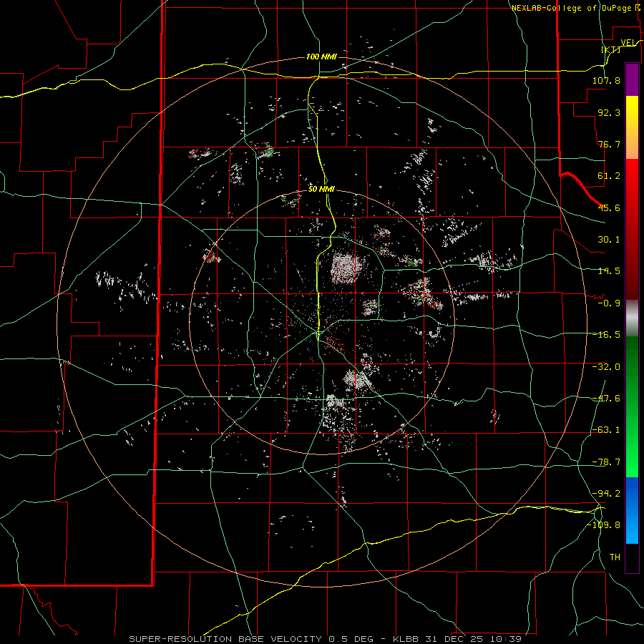This screenshot has width=644, height=644.
Task: Click the 76.7 velocity scale value
Action: pyautogui.click(x=609, y=144)
